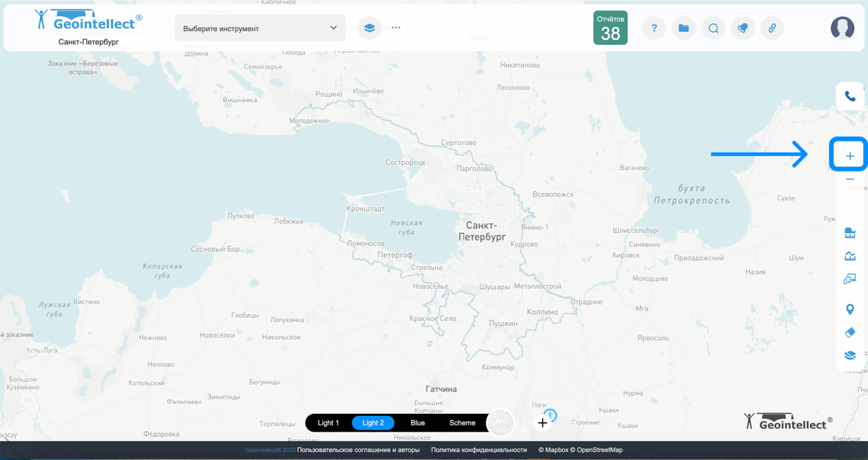Click the question mark help icon
The height and width of the screenshot is (460, 868).
(654, 28)
